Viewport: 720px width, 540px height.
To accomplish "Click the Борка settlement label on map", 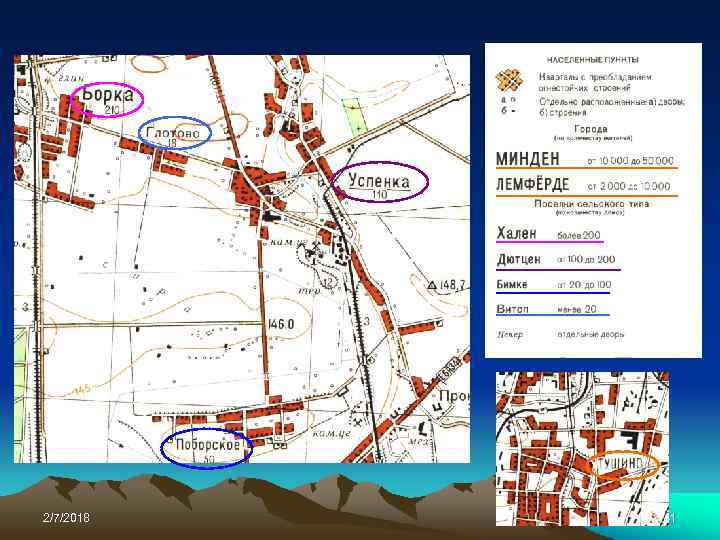I will (x=108, y=95).
